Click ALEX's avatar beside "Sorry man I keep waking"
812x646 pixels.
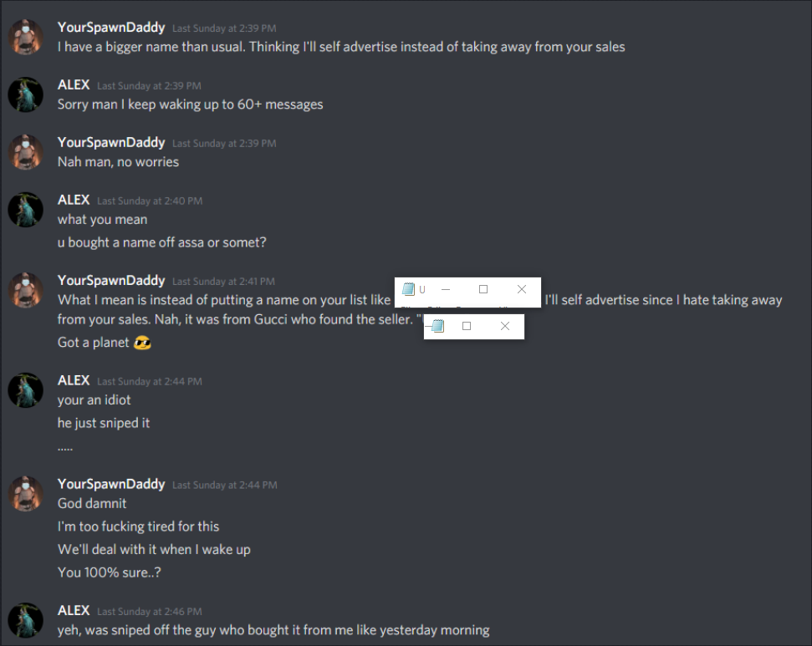[25, 94]
